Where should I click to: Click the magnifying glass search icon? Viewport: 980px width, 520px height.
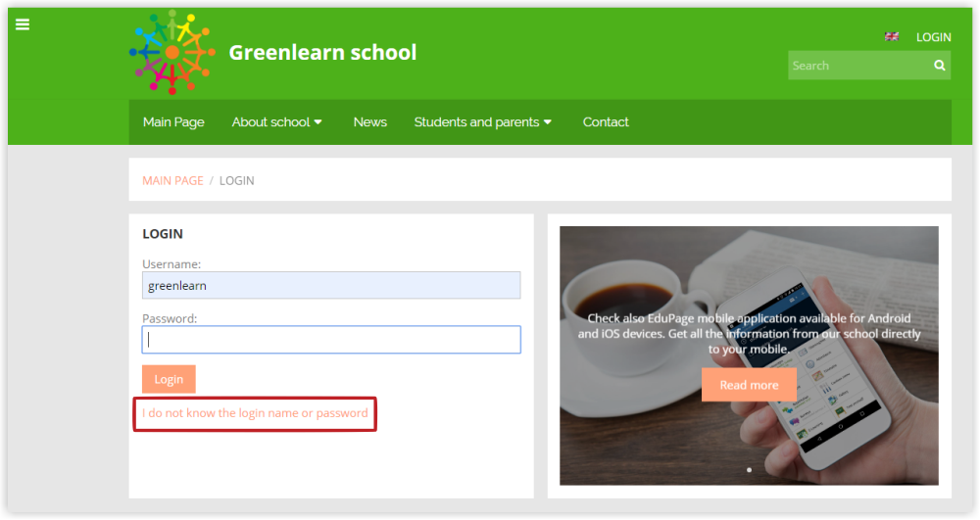pyautogui.click(x=940, y=66)
